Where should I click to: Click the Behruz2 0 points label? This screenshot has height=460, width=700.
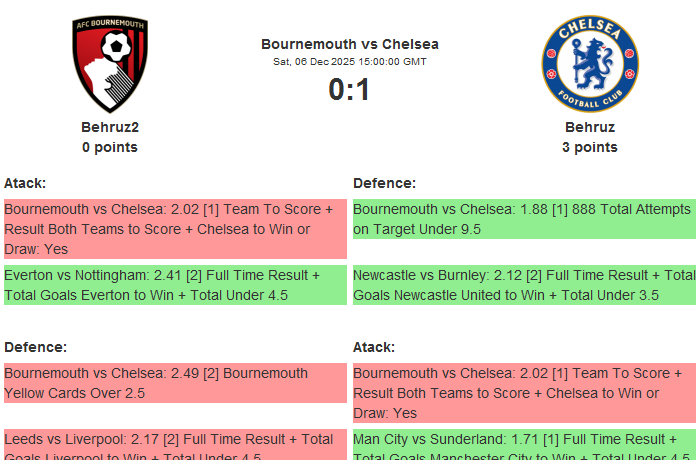tap(110, 147)
